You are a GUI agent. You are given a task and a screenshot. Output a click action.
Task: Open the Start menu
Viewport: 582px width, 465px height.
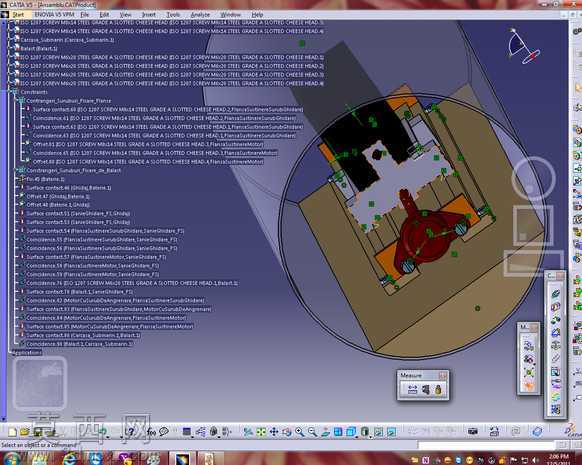[18, 15]
